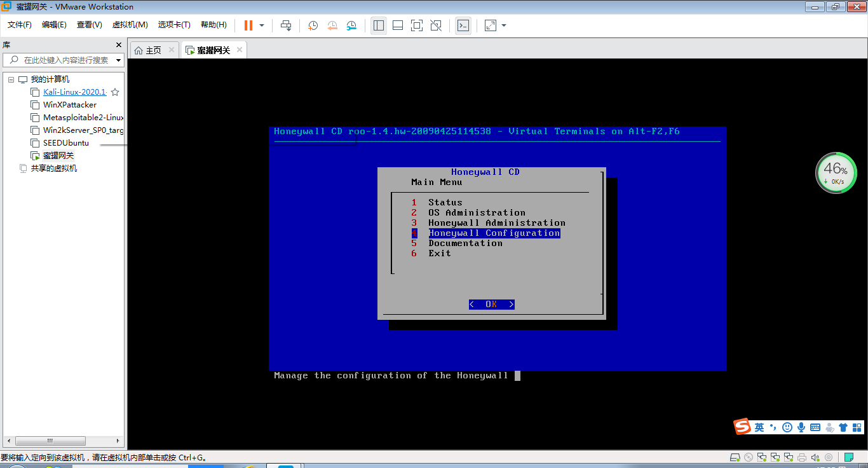Toggle favorite star for Kali-Linux-2020.1
The image size is (868, 468).
[115, 92]
